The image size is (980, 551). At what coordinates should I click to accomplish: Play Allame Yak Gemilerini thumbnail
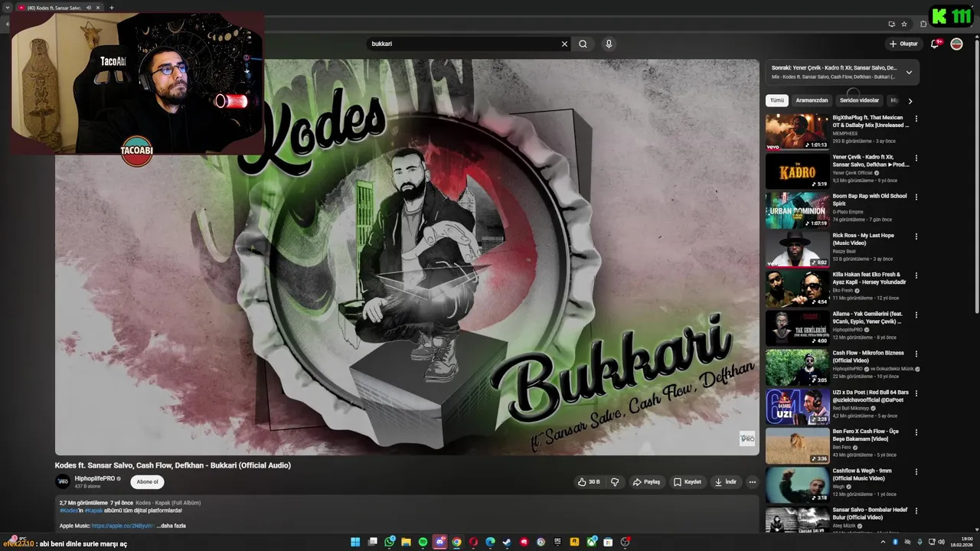tap(797, 328)
